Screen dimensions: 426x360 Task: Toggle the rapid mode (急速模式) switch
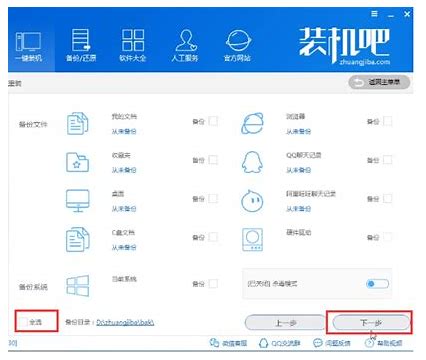point(377,284)
